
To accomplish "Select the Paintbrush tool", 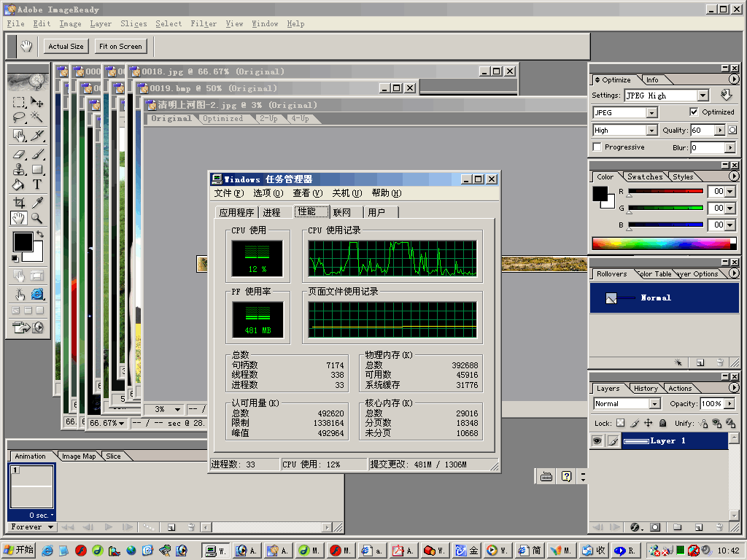I will coord(38,155).
